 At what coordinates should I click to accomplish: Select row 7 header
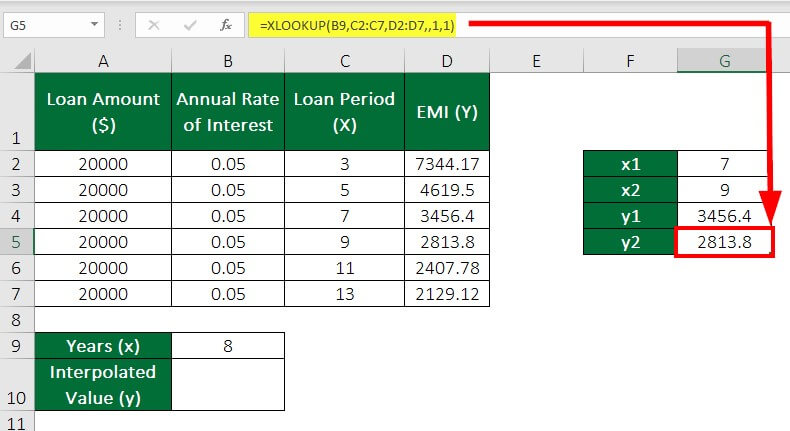pyautogui.click(x=16, y=294)
